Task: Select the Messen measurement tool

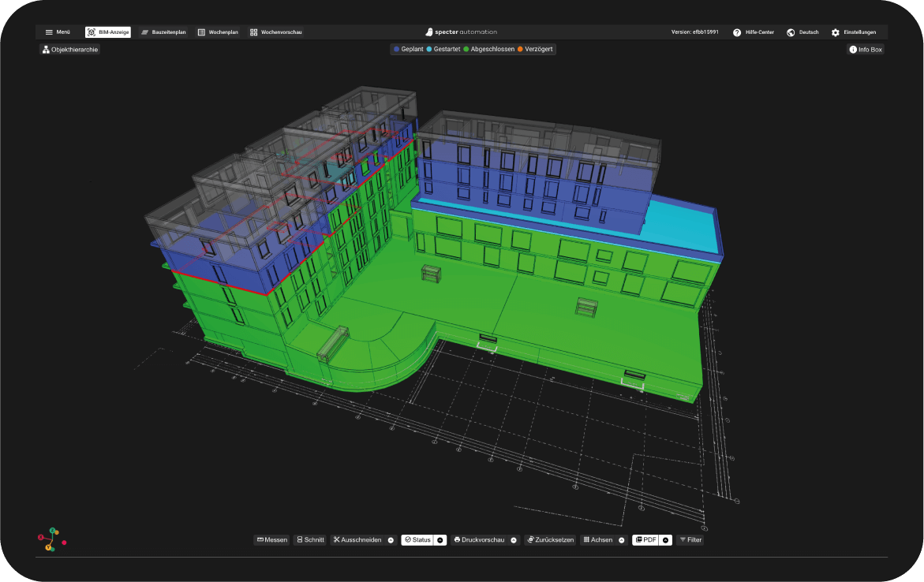Action: [271, 539]
